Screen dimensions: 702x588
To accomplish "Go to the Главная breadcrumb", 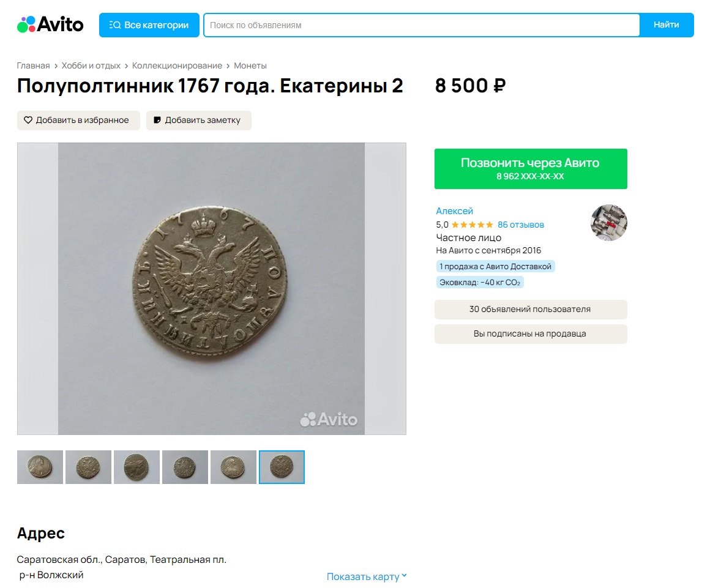I will click(33, 65).
